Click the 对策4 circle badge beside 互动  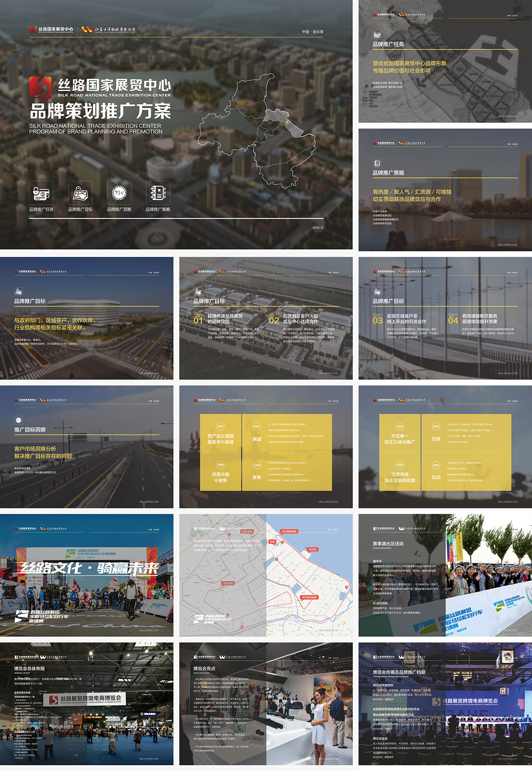point(436,465)
